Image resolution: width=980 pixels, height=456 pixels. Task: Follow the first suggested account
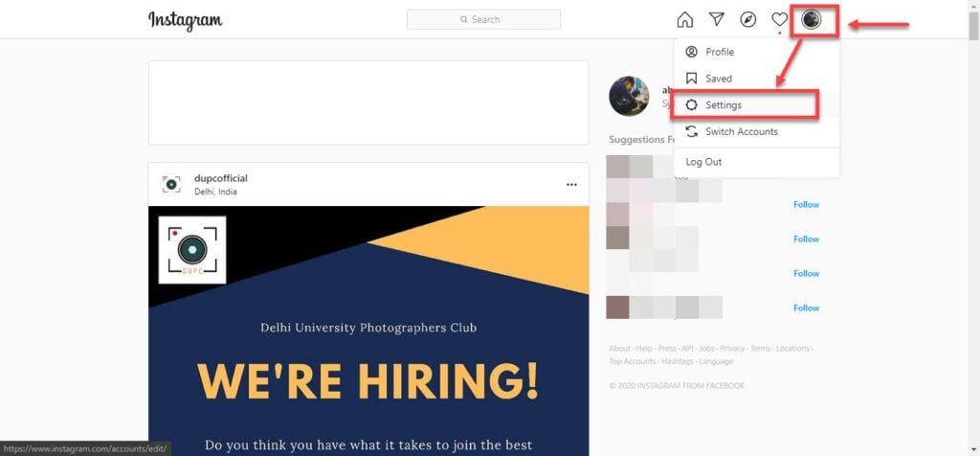pos(806,205)
